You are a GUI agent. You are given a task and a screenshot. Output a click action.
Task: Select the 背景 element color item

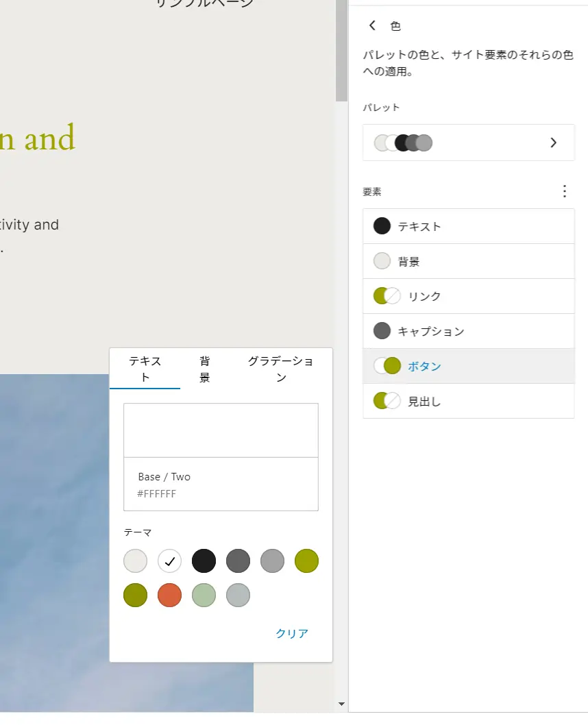coord(468,261)
